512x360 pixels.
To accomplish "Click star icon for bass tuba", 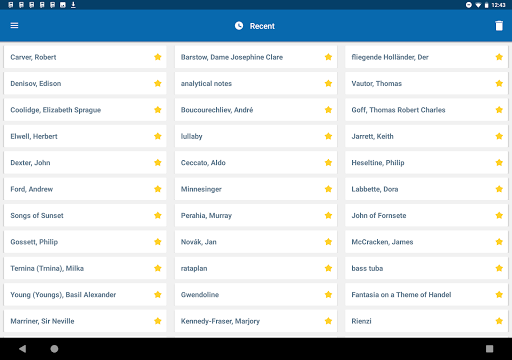I will (x=499, y=268).
